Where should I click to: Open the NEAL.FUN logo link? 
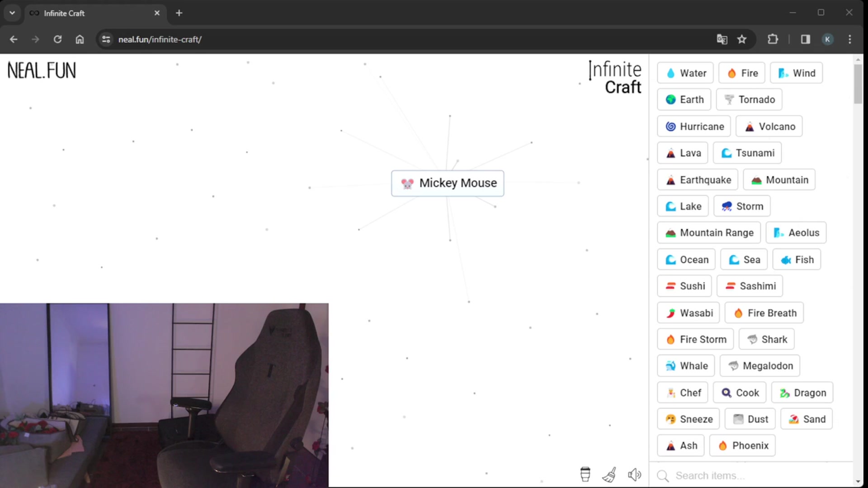[42, 71]
